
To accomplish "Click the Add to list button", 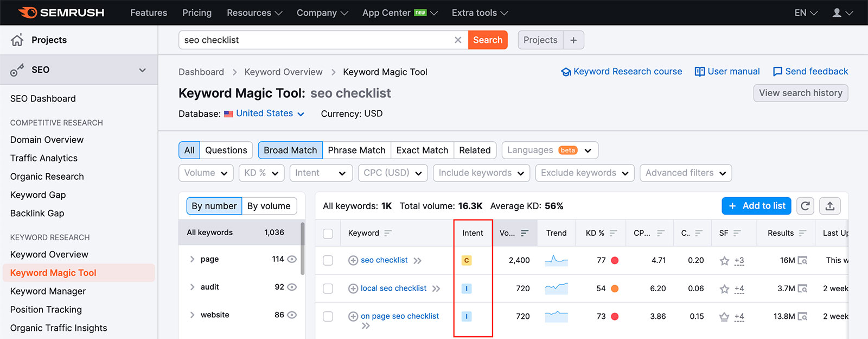I will (756, 206).
